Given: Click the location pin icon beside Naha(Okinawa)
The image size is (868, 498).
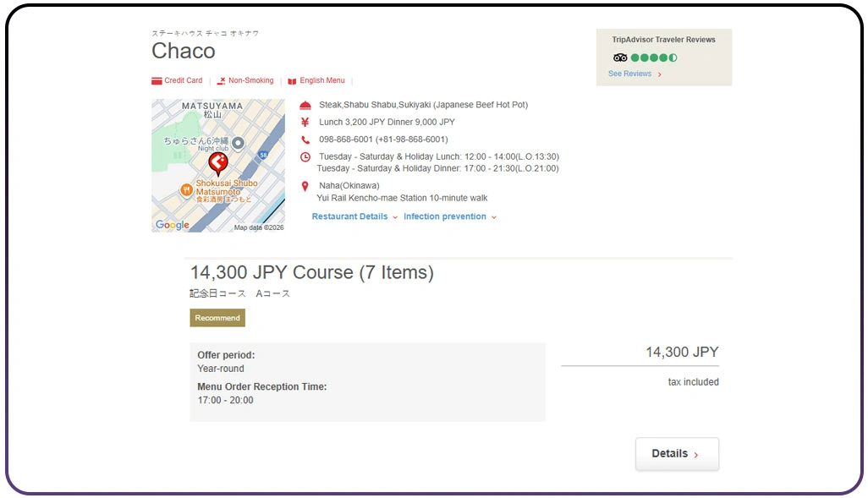Looking at the screenshot, I should pos(305,185).
